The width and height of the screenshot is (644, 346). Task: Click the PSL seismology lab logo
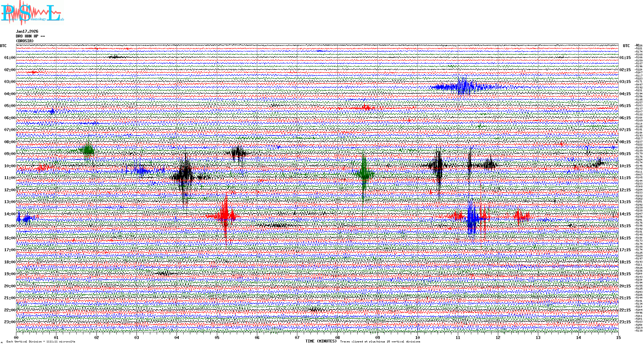32,13
